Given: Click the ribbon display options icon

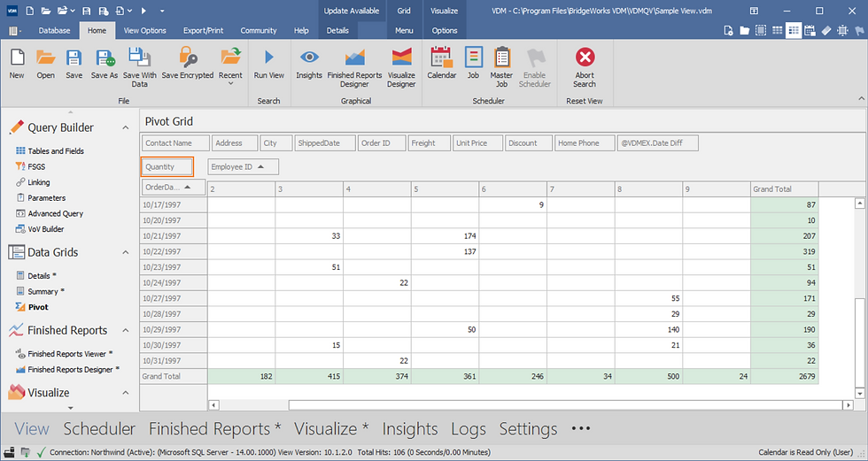Looking at the screenshot, I should (754, 11).
